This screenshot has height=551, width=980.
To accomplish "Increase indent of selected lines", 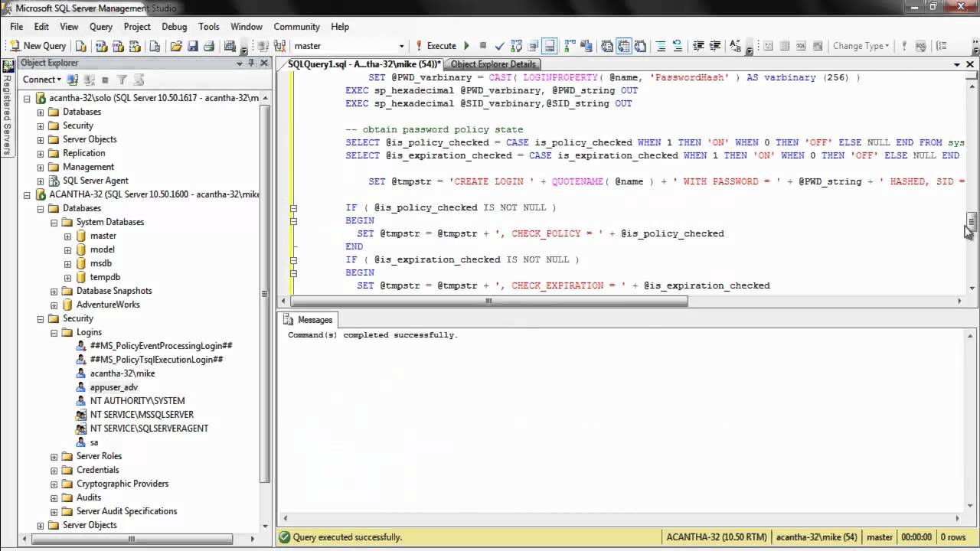I will point(714,46).
